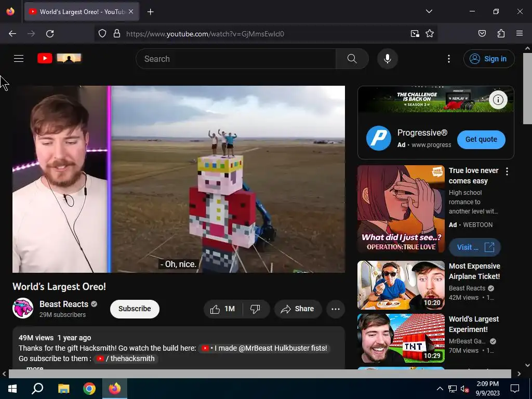Open the YouTube hamburger guide menu

[x=19, y=58]
